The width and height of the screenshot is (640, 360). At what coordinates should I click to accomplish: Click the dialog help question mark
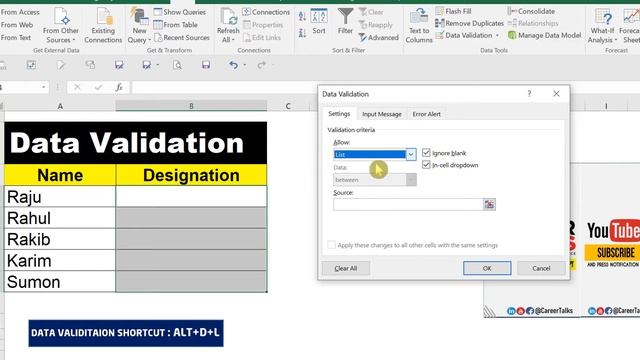529,93
